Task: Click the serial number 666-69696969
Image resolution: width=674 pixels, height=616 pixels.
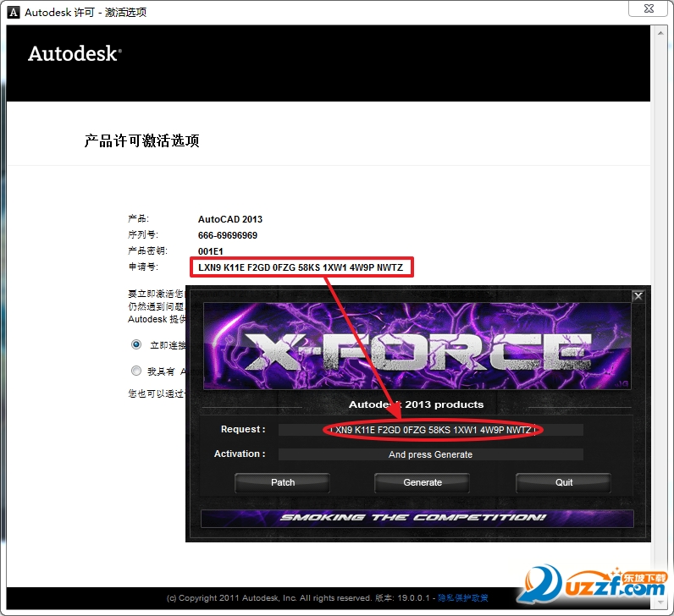Action: tap(228, 235)
